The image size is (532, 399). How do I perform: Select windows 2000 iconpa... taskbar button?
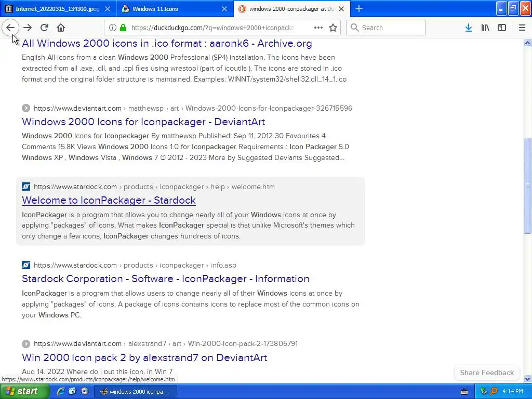coord(135,392)
